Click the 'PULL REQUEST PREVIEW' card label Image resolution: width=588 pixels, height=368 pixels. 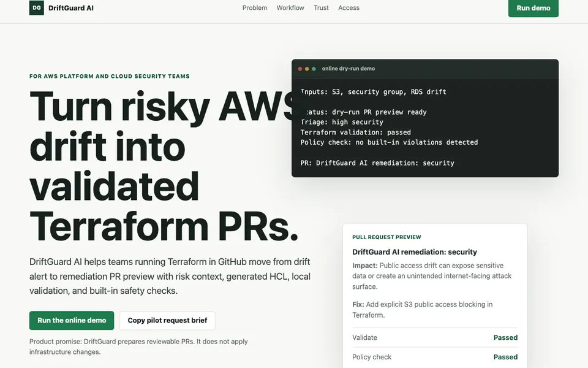[x=386, y=237]
